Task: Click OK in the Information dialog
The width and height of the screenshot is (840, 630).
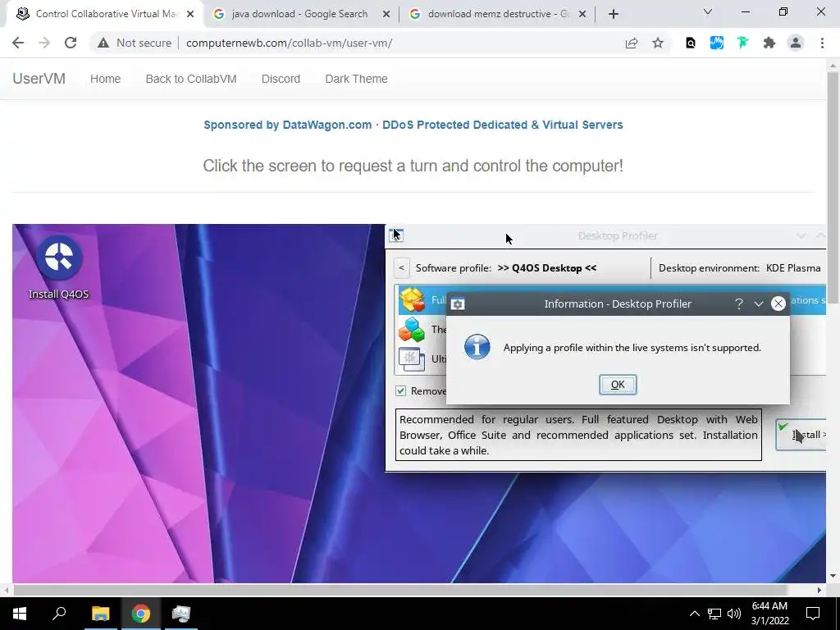Action: [618, 385]
